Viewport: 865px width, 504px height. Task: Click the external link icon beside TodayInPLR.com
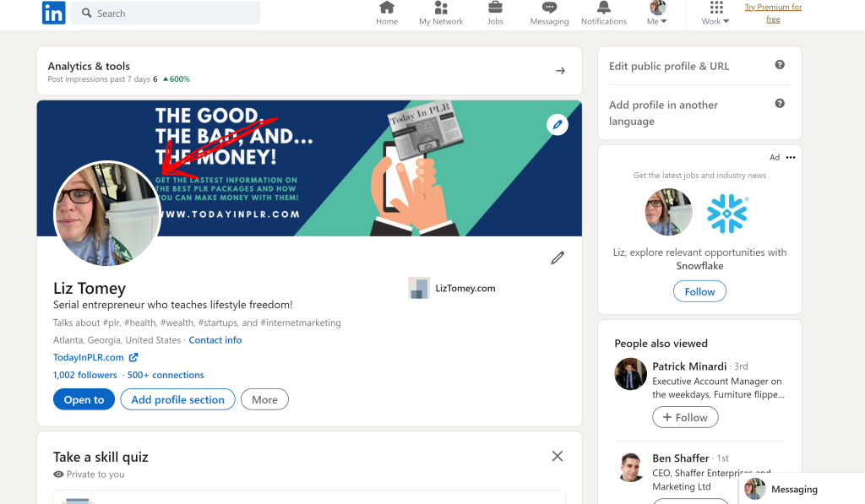(x=133, y=357)
